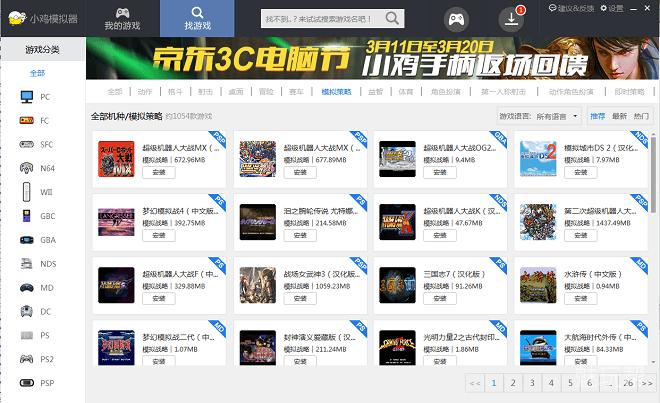The image size is (660, 403).
Task: Switch to the 找游戏 tab
Action: 197,19
